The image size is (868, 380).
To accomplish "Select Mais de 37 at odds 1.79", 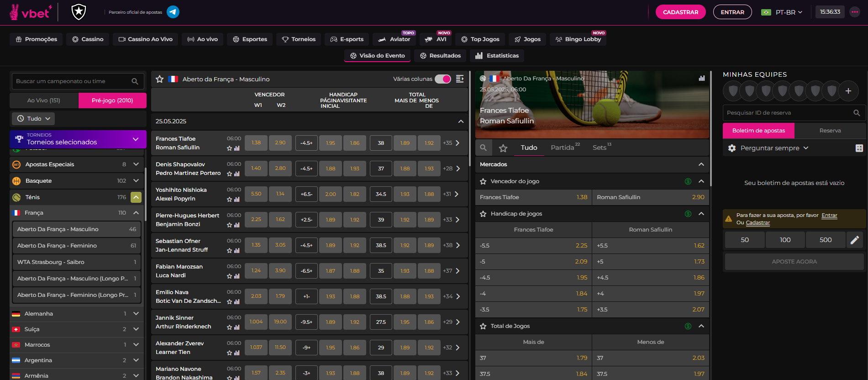I will tap(533, 358).
